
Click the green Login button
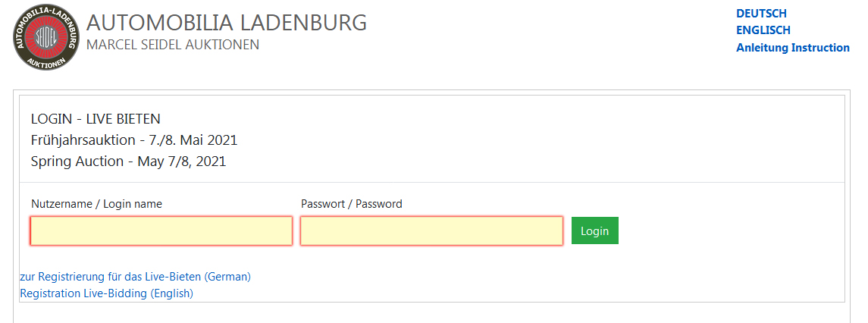click(x=594, y=230)
